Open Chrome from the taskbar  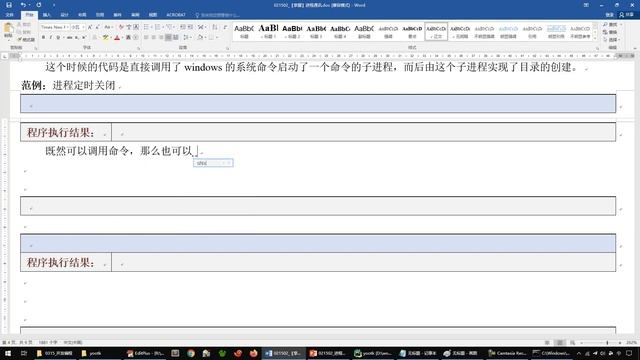pyautogui.click(x=191, y=353)
